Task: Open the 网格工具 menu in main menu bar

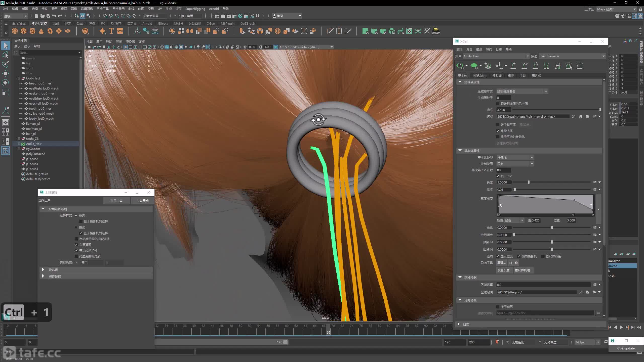Action: pos(102,9)
